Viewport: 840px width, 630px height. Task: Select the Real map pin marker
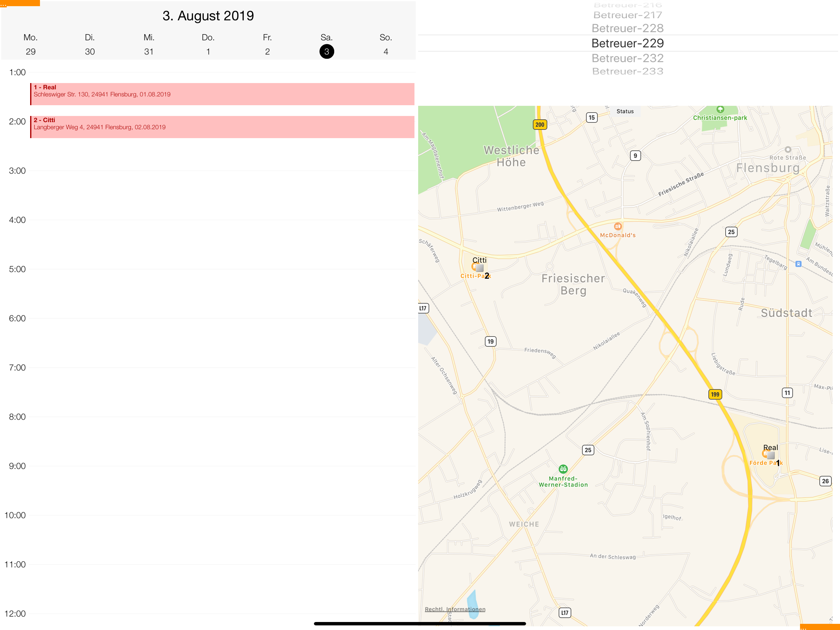click(x=771, y=455)
